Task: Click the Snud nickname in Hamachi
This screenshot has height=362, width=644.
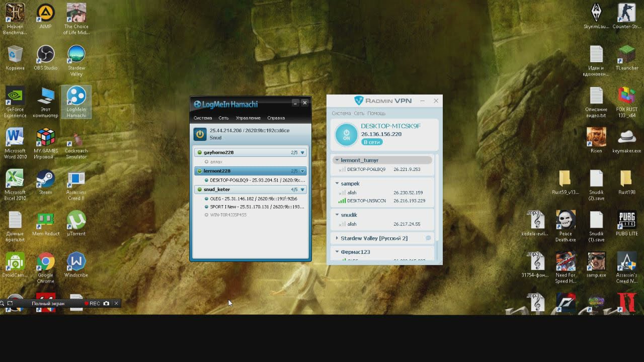Action: coord(215,138)
